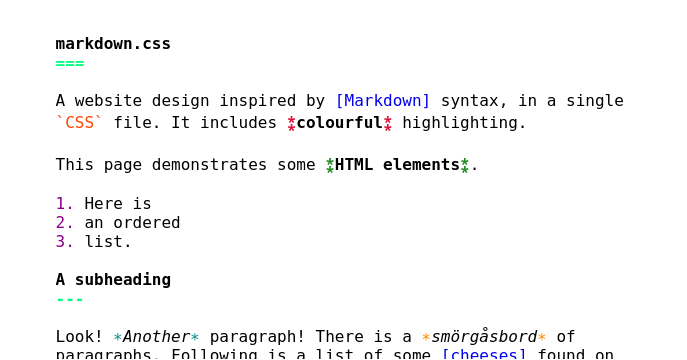
Task: Click the orange `CSS` code text
Action: tap(79, 122)
